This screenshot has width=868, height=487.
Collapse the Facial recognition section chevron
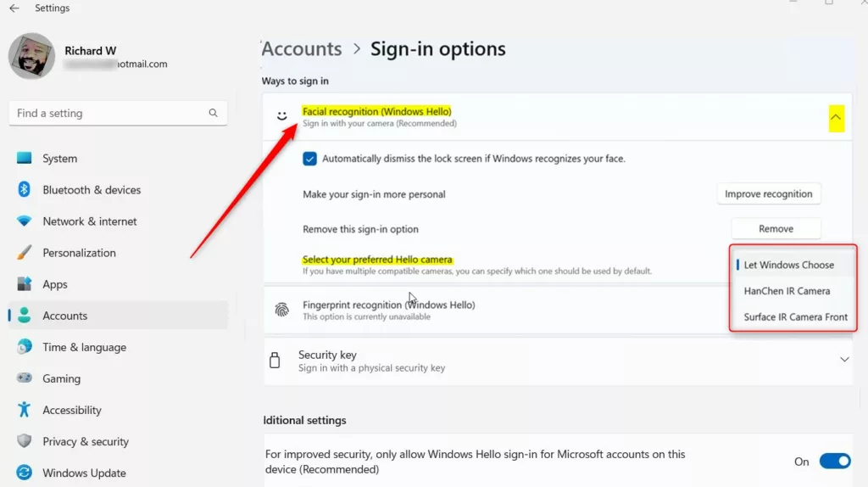(x=836, y=117)
